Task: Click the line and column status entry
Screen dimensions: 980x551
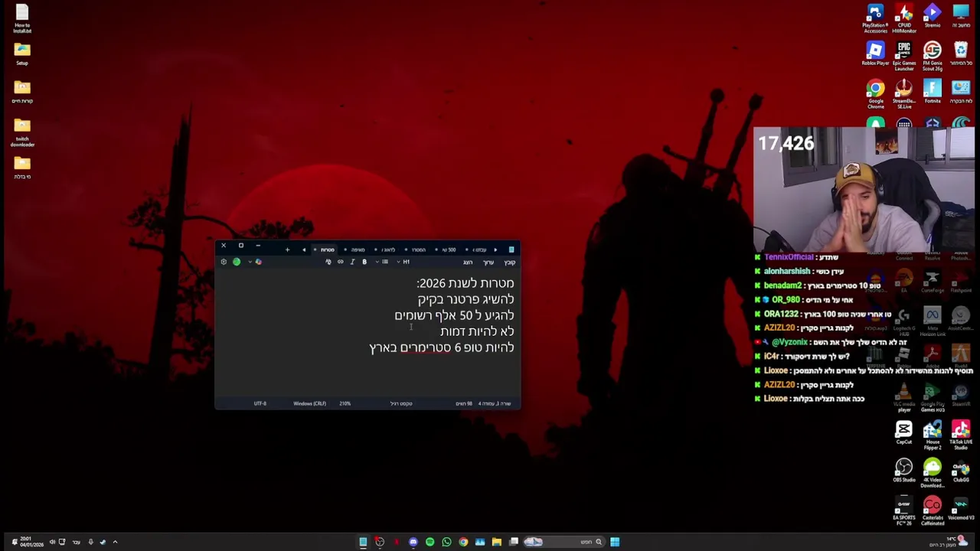Action: (x=495, y=403)
